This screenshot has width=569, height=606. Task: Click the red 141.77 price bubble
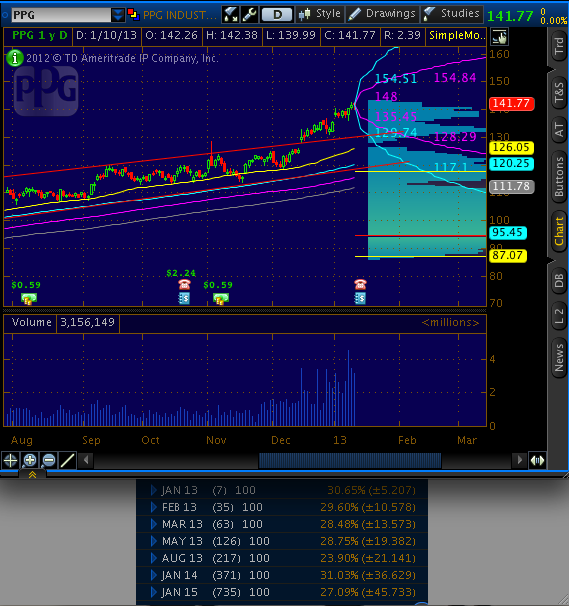(511, 103)
